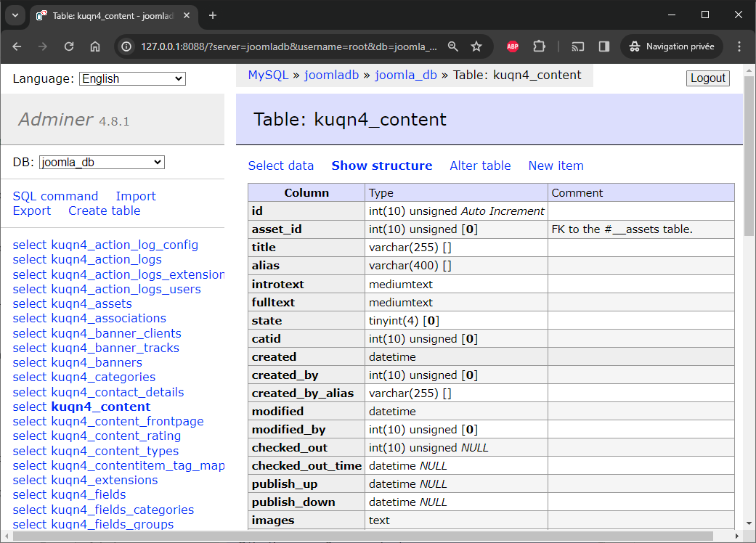Click the 'FK to the #__assets table.' comment
Viewport: 756px width, 543px height.
click(622, 229)
